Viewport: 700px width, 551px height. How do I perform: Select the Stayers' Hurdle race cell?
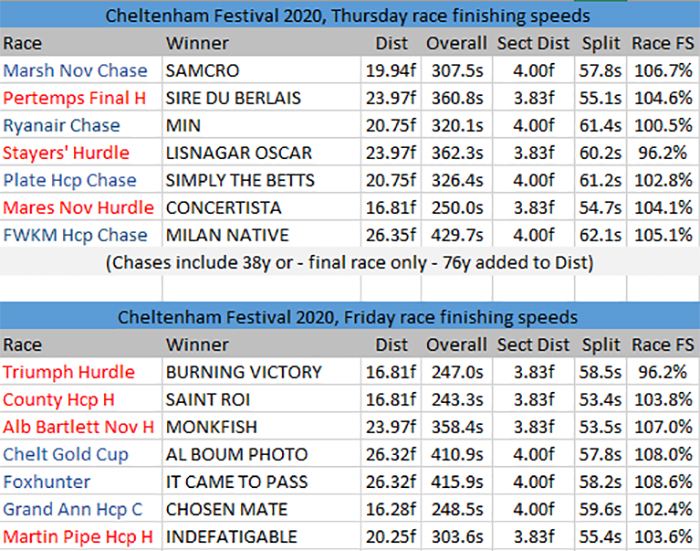point(66,153)
